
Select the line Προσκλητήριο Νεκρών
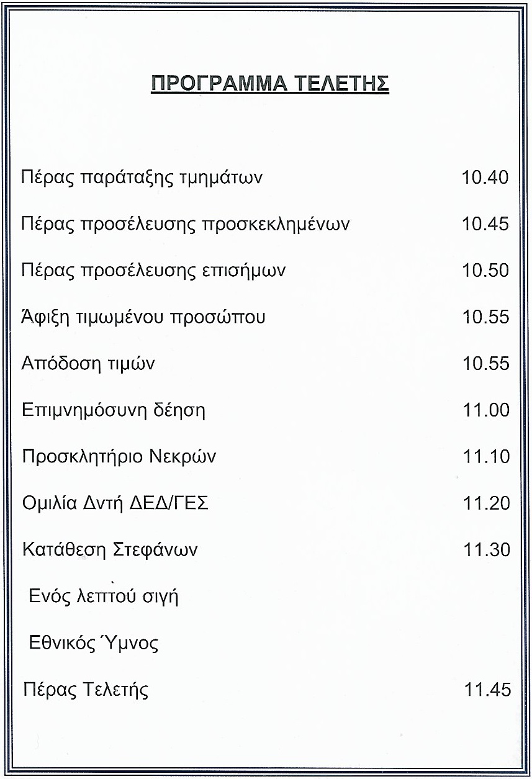(x=119, y=457)
